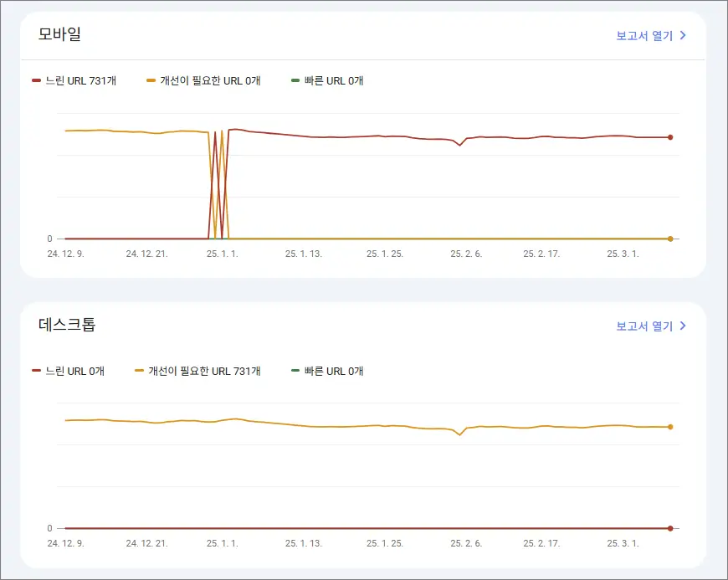Open the desktop report via 보고서 열기
728x580 pixels.
pos(644,326)
